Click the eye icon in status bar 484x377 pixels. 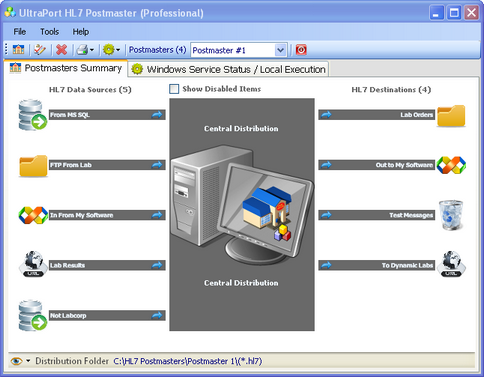(x=16, y=361)
